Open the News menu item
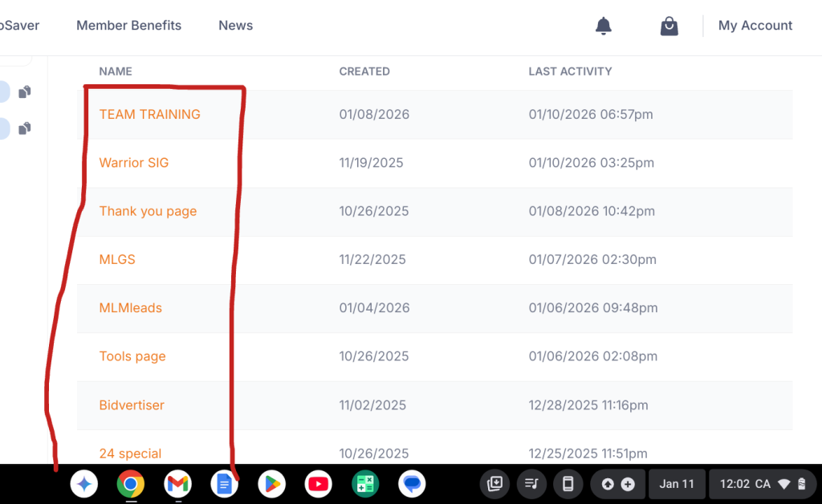This screenshot has height=504, width=822. tap(235, 26)
